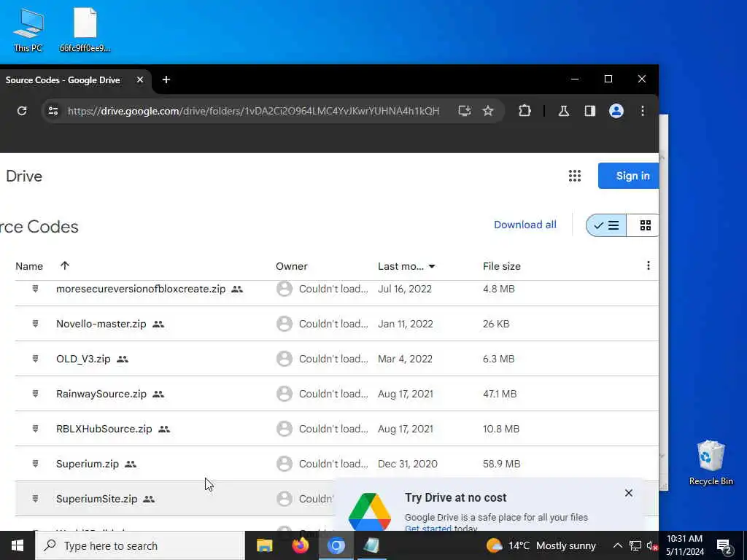Click the File size column header

click(x=502, y=266)
